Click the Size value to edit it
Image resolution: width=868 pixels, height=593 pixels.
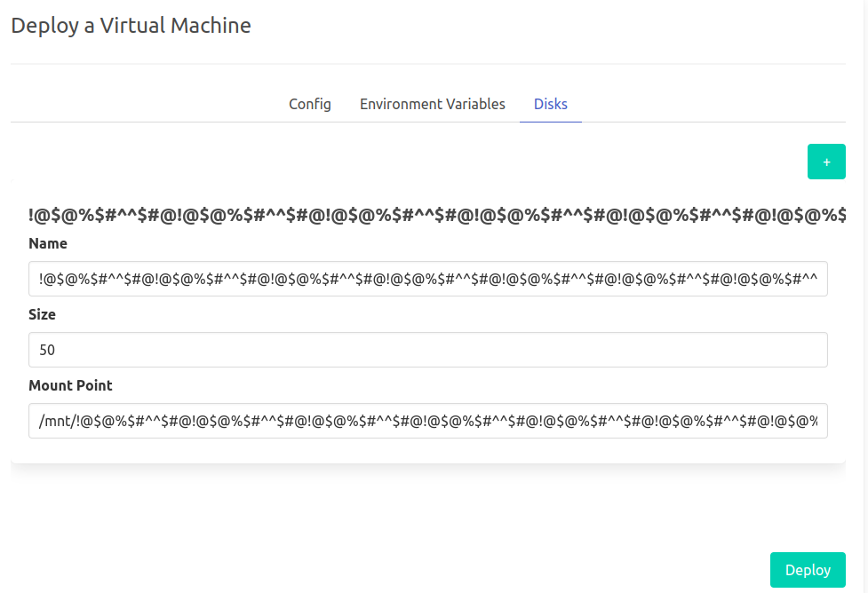[x=428, y=350]
